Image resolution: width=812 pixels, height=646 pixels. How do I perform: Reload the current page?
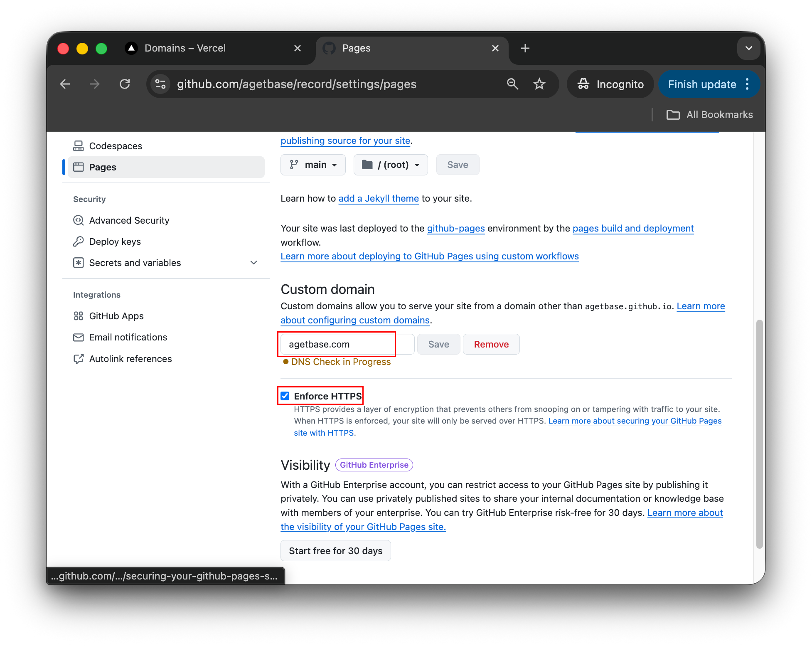point(125,84)
